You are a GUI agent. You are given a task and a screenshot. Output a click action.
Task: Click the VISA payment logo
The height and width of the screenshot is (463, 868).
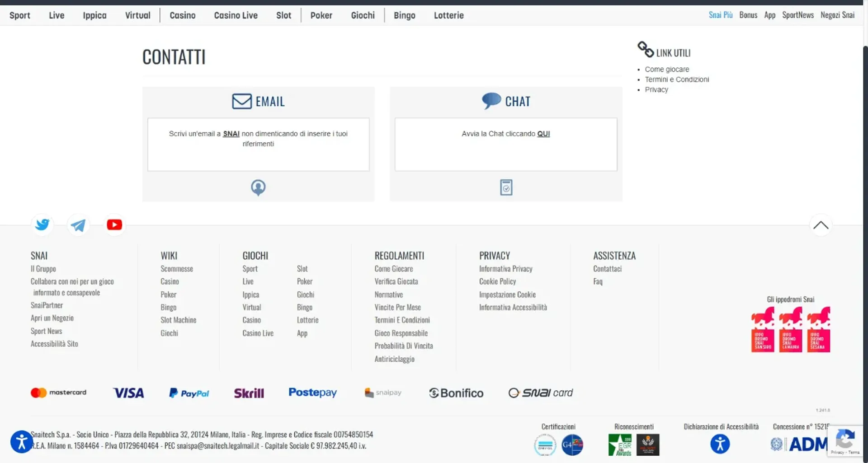click(128, 393)
